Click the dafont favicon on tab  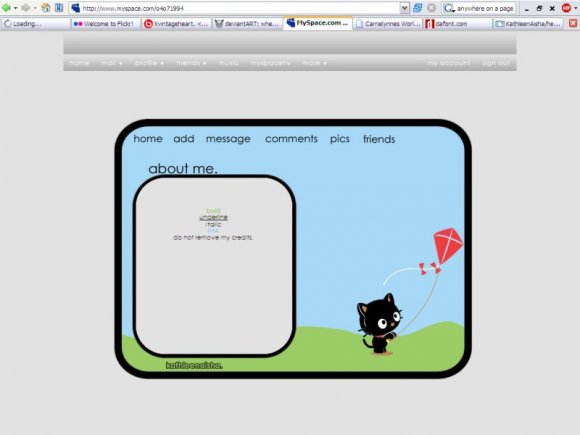[430, 24]
